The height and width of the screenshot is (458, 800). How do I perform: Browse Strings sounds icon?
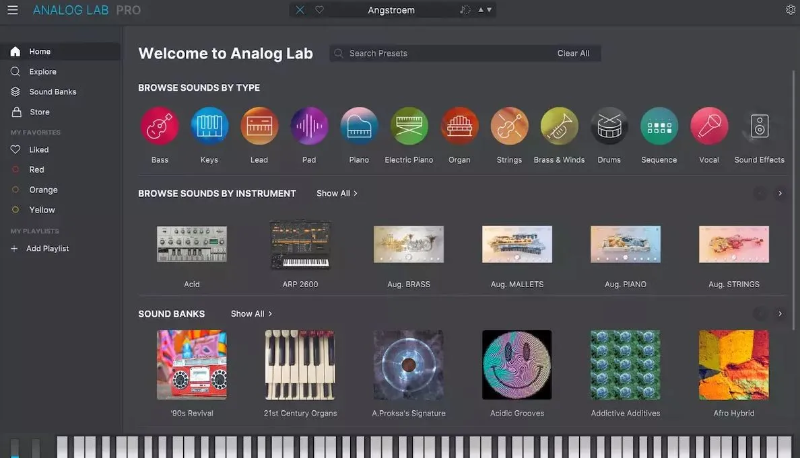click(x=509, y=126)
